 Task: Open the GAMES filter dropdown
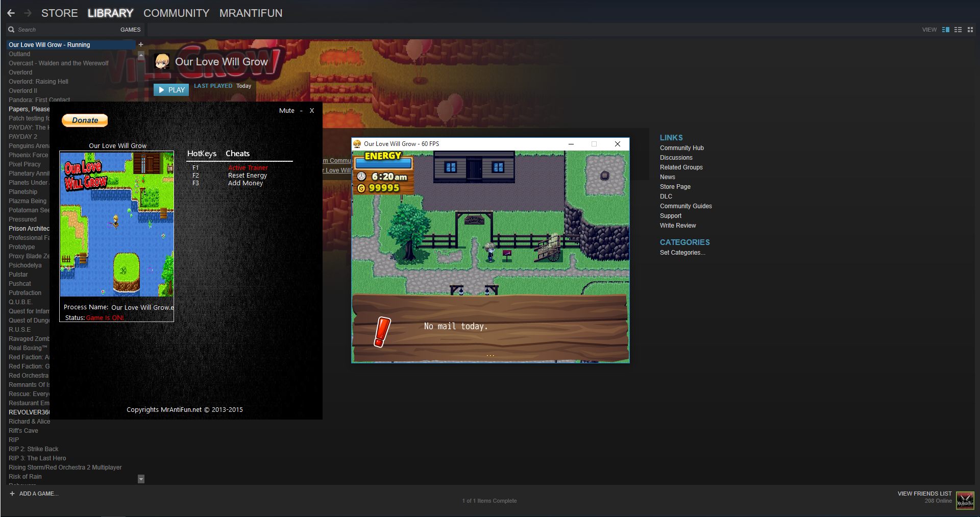tap(130, 30)
